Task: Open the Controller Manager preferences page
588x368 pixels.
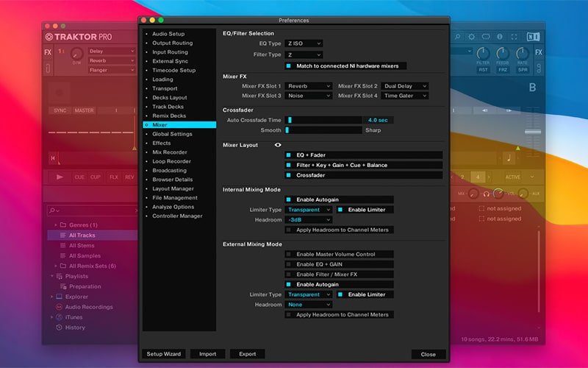Action: tap(177, 216)
